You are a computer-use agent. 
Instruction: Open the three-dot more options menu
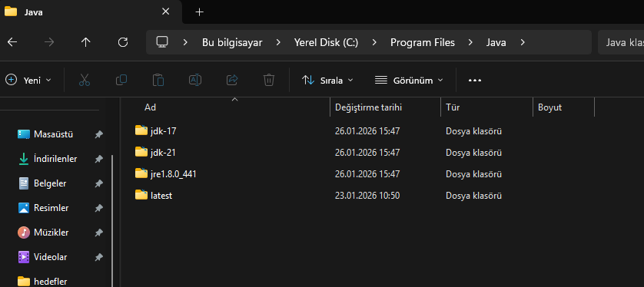[475, 81]
